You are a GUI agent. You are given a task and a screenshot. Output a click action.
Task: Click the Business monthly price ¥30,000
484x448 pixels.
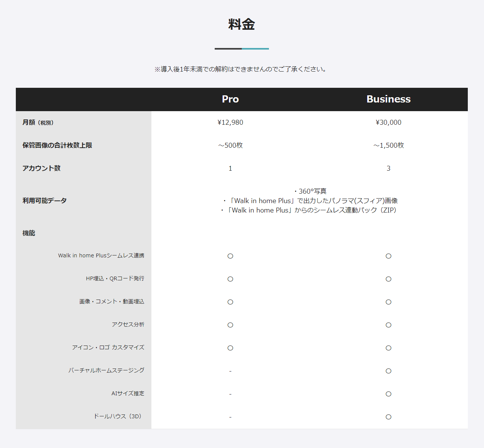[388, 122]
